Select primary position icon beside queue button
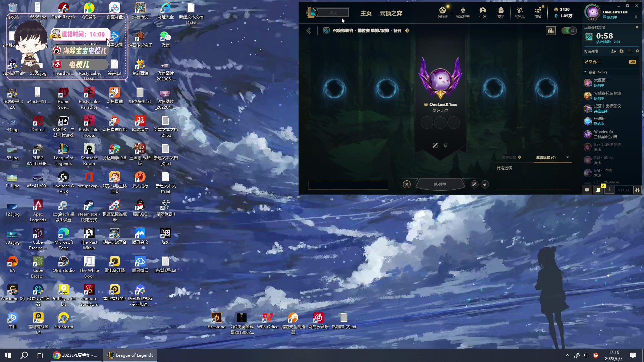The width and height of the screenshot is (644, 362). [x=474, y=184]
